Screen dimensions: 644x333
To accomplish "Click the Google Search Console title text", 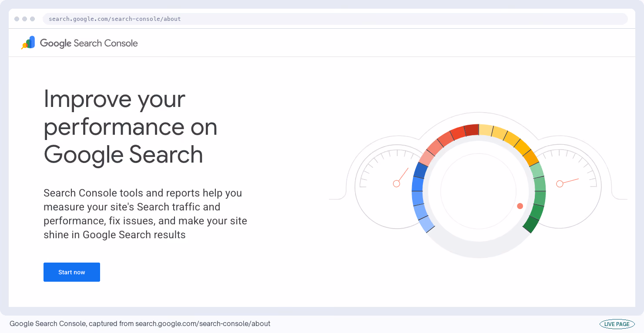I will coord(89,43).
